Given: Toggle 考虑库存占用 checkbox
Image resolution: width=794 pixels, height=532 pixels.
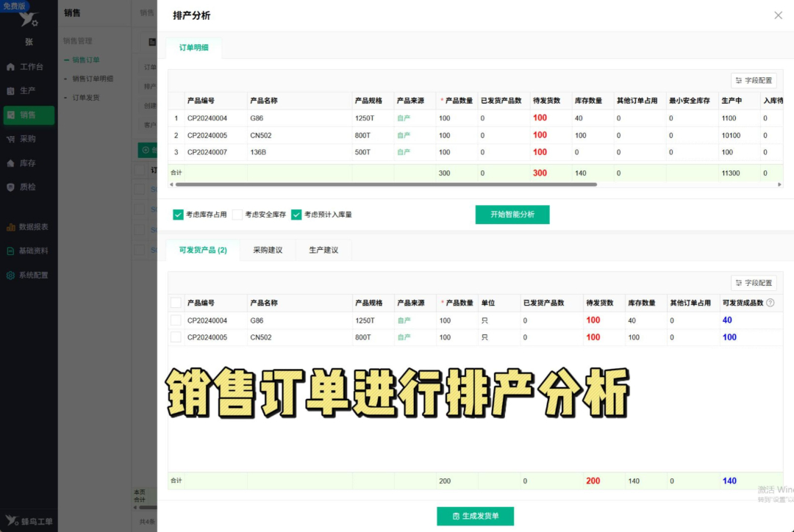Looking at the screenshot, I should (178, 215).
